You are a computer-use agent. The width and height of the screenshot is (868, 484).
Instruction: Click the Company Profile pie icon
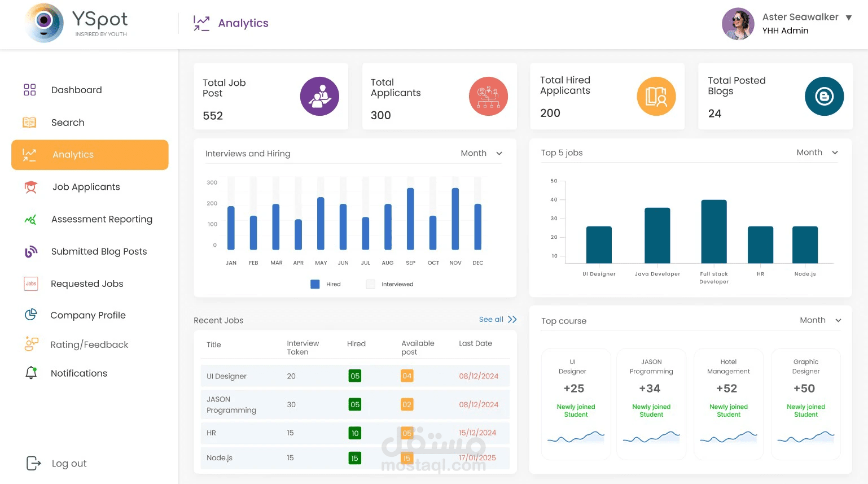(x=30, y=315)
